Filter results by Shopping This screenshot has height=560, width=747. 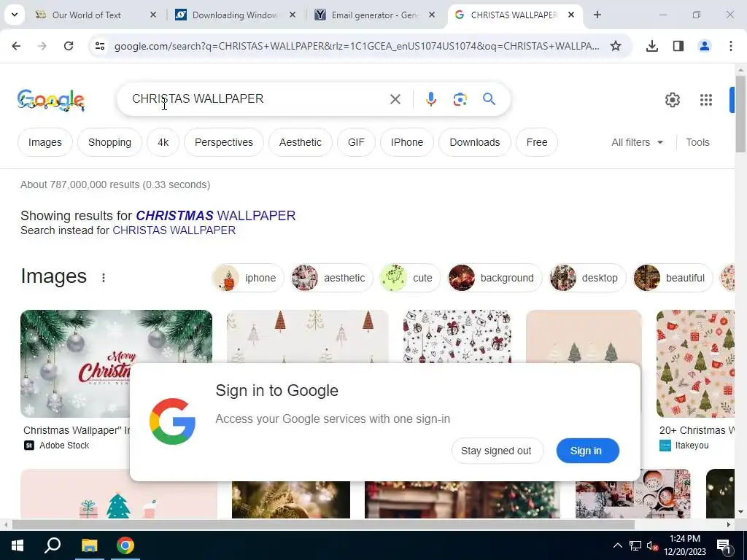point(109,142)
